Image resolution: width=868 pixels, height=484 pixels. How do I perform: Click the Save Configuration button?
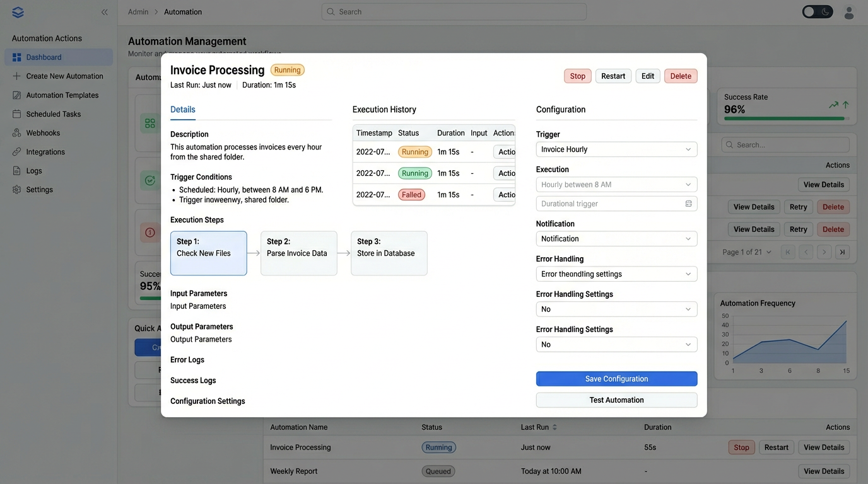616,379
